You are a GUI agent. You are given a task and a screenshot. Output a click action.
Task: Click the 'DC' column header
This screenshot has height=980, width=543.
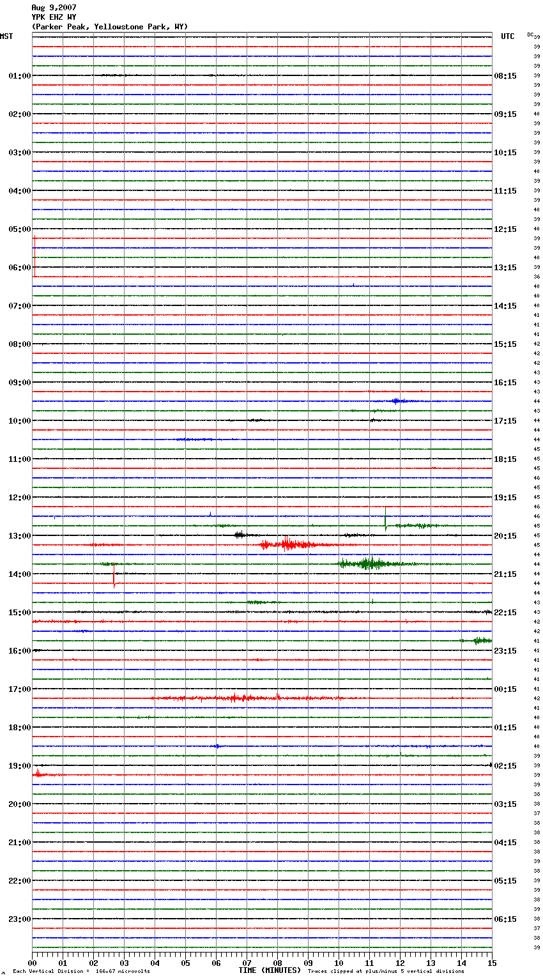pos(530,34)
